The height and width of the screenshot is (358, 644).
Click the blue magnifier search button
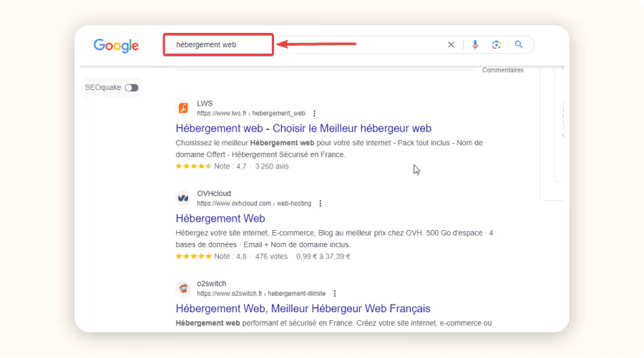point(519,45)
